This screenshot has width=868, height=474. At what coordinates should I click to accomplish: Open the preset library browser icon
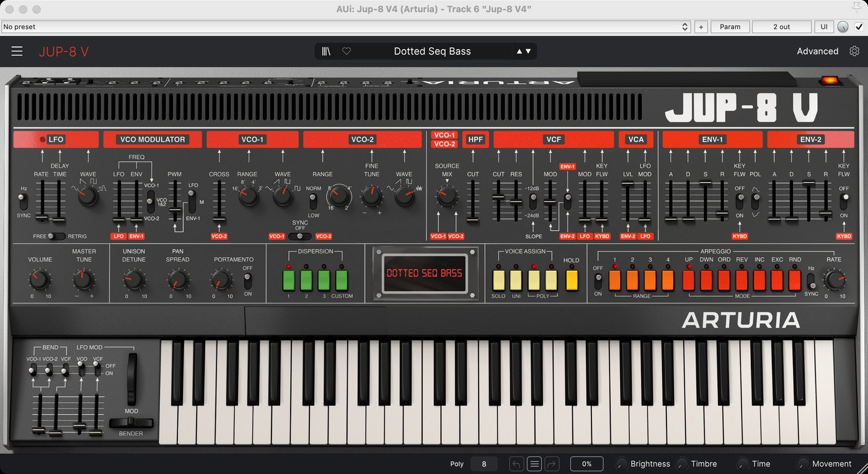click(326, 51)
